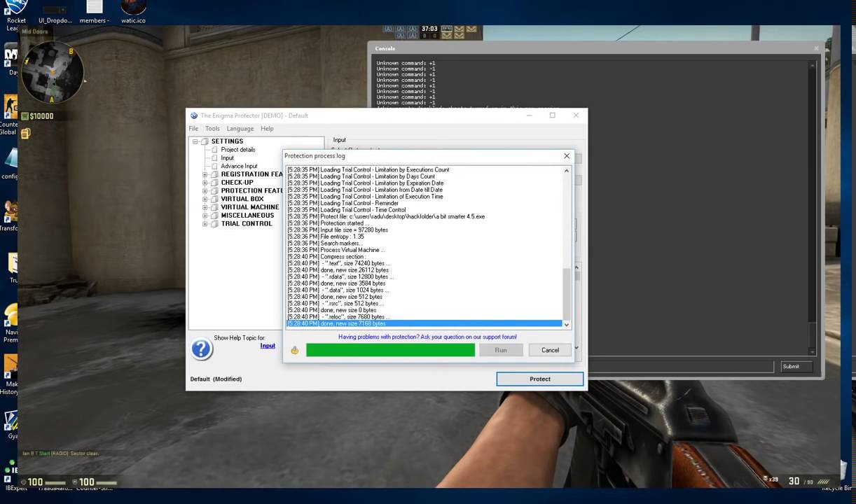Click the book icon beside PROTECTION FEATURES
This screenshot has height=504, width=856.
215,191
